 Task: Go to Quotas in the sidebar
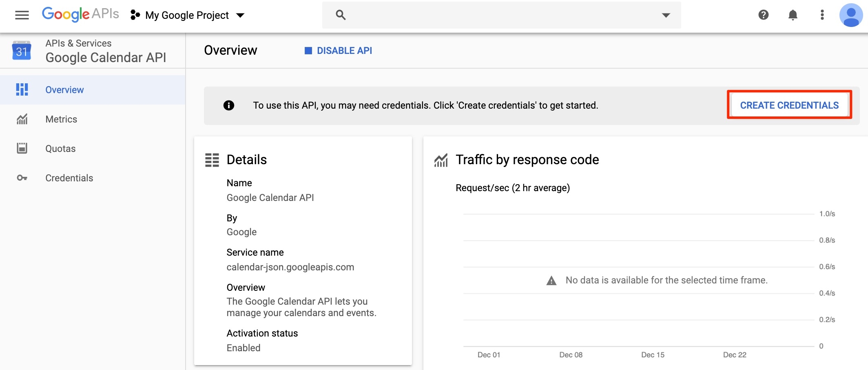[60, 149]
